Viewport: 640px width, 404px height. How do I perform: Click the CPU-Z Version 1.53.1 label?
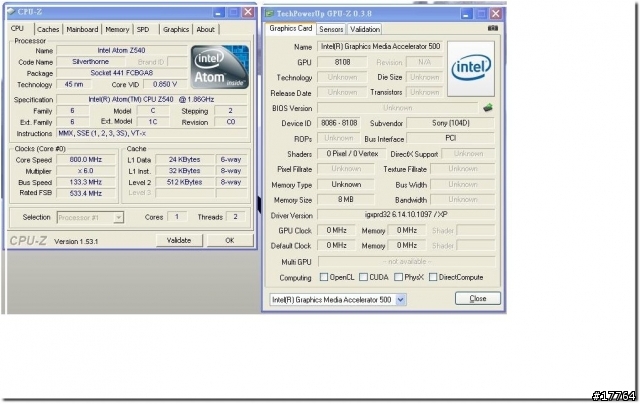[76, 242]
